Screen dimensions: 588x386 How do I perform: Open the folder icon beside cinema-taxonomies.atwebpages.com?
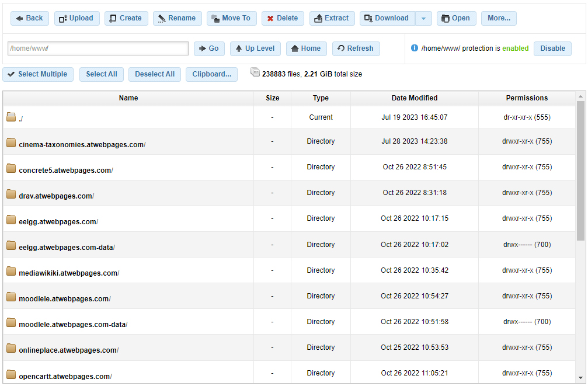point(11,141)
